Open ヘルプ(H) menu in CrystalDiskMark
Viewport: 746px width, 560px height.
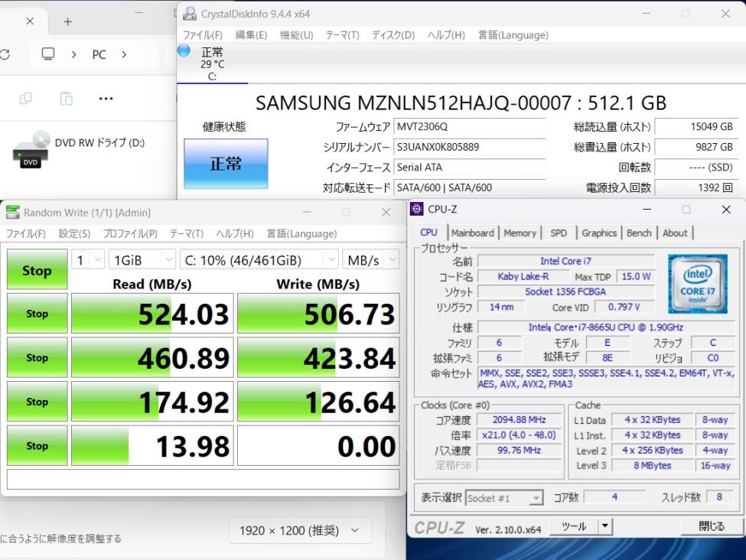pos(235,233)
